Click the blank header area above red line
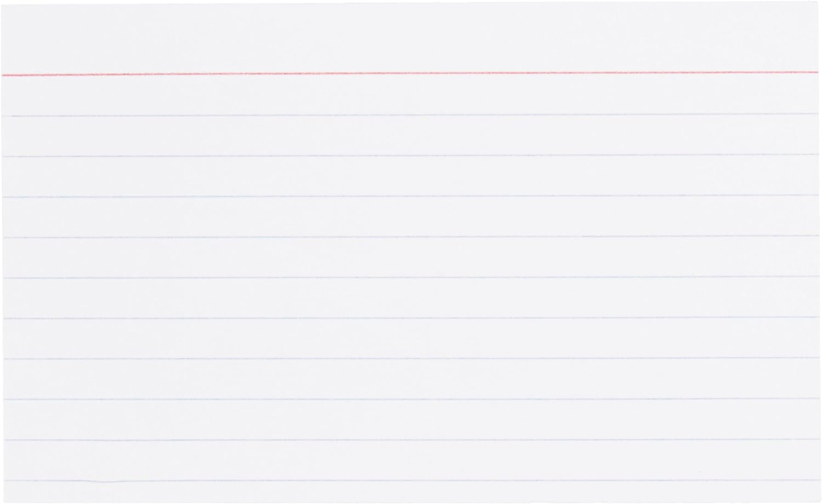The width and height of the screenshot is (822, 504). [410, 38]
